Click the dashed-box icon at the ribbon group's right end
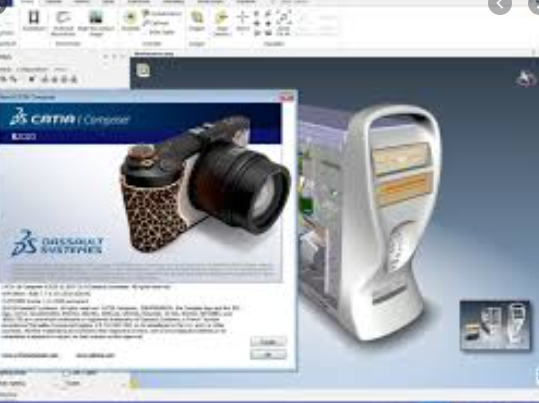Screen dimensions: 539x403 [284, 17]
